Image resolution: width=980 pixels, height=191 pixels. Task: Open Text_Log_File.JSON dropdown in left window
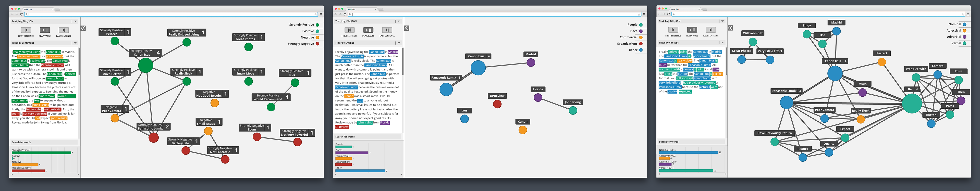pyautogui.click(x=75, y=21)
